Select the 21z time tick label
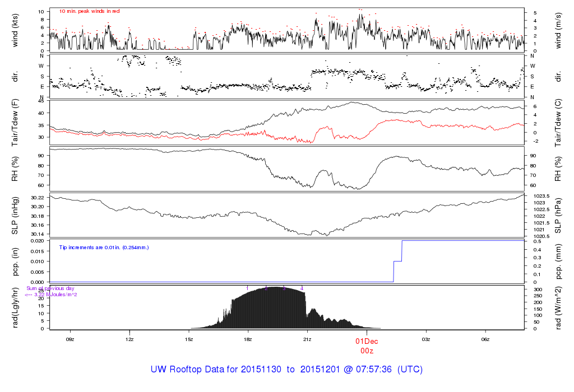 click(x=307, y=339)
